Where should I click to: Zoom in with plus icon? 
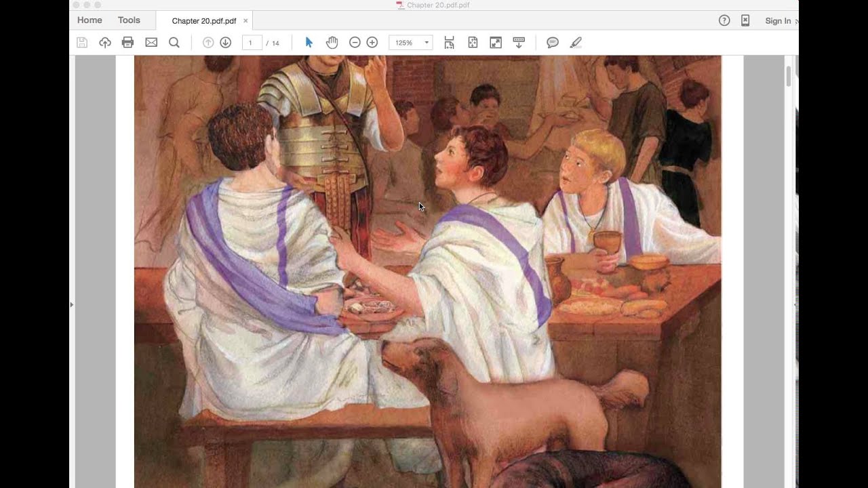(372, 43)
